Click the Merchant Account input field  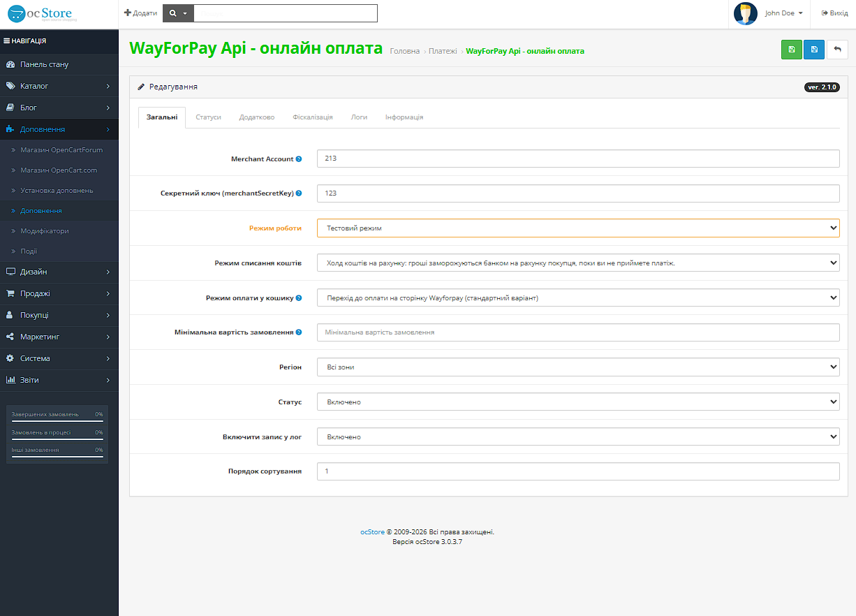point(578,159)
